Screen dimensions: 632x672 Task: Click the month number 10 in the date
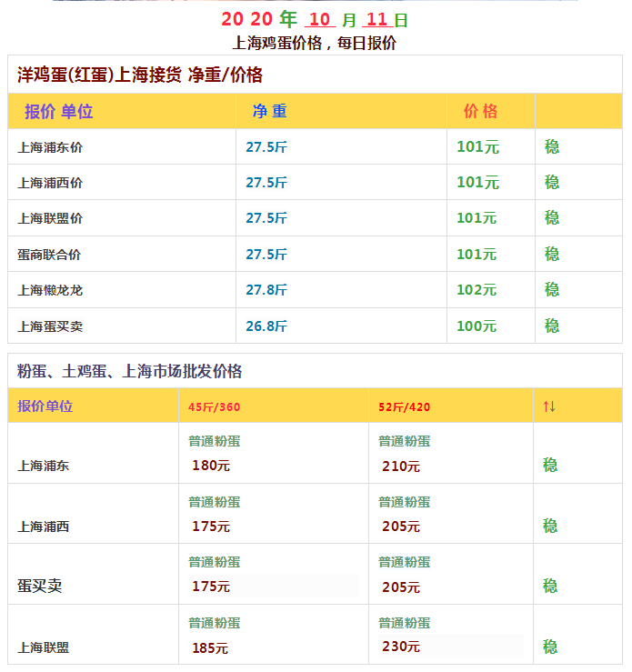point(319,20)
